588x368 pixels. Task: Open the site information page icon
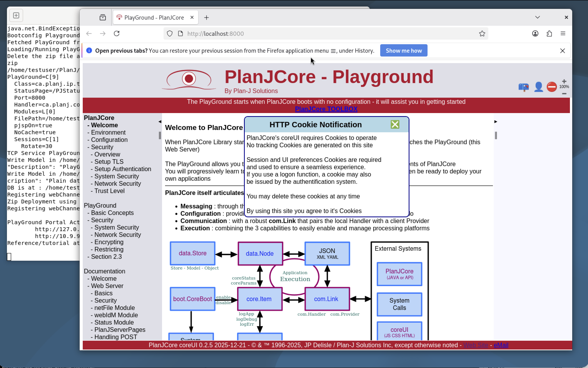[180, 34]
